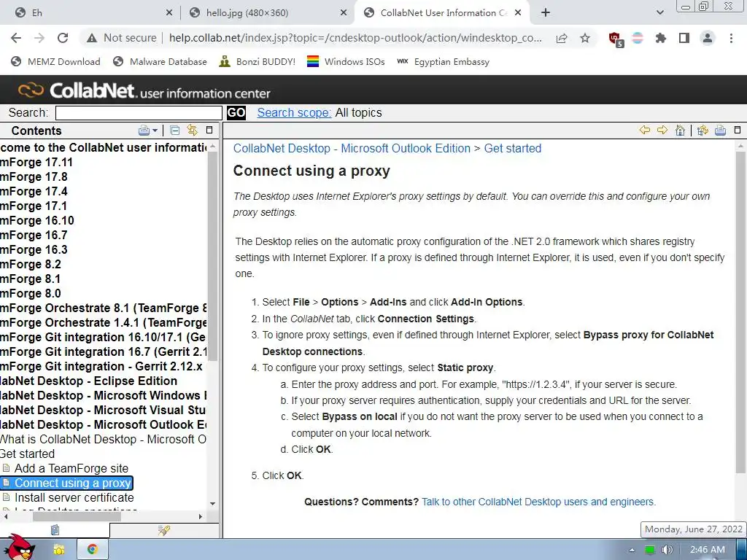
Task: Open the Search scope link
Action: click(x=294, y=113)
